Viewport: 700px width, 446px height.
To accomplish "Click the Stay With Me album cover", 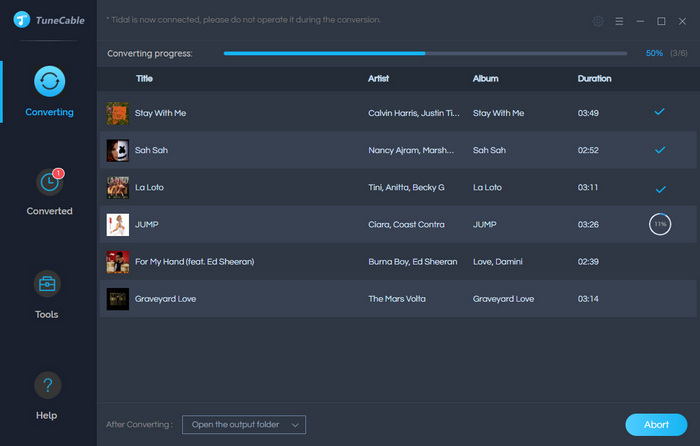I will [x=118, y=113].
